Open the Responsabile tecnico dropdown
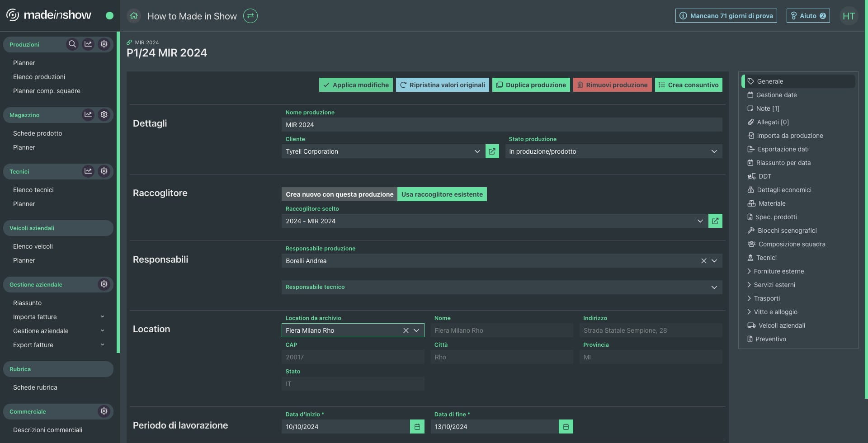 tap(502, 287)
